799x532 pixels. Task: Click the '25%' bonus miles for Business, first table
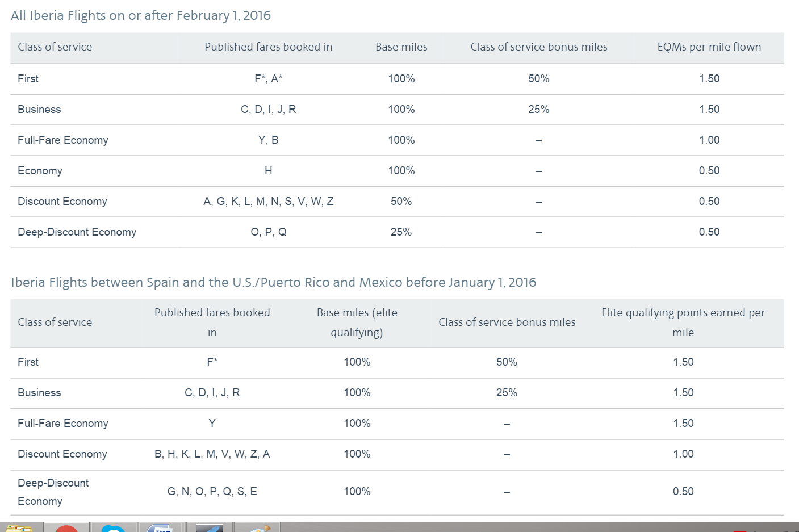(x=539, y=110)
